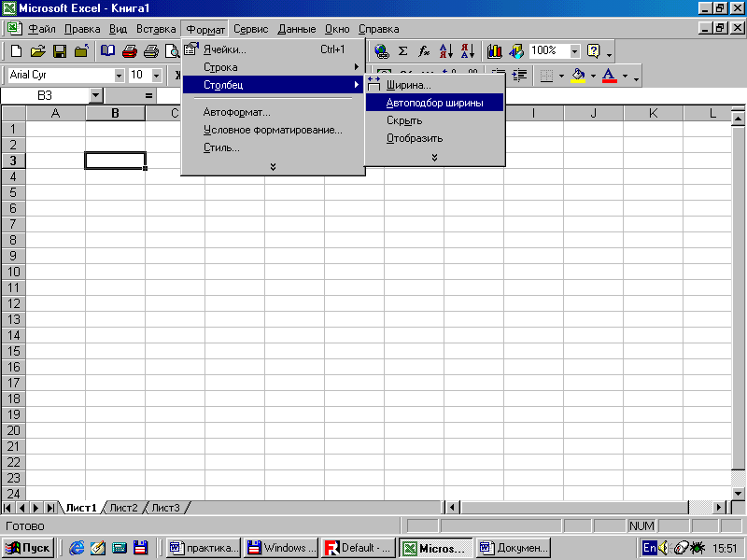Screen dimensions: 747x560
Task: Click the Increase Indent icon
Action: point(519,76)
